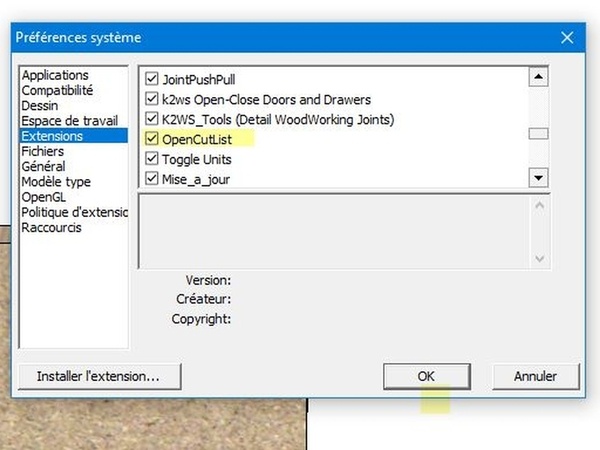
Task: Toggle k2ws Open-Close Doors and Drawers checkbox
Action: click(152, 100)
